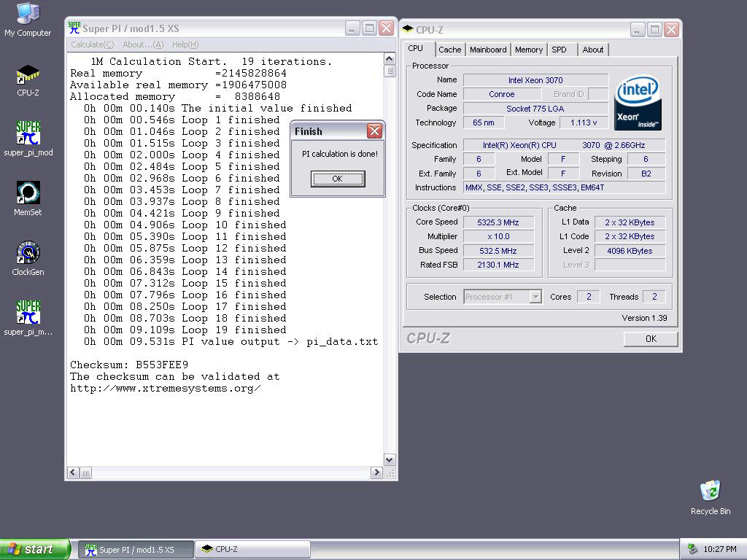Viewport: 747px width, 560px height.
Task: Click the Name field showing Intel Xeon 3070
Action: 535,80
